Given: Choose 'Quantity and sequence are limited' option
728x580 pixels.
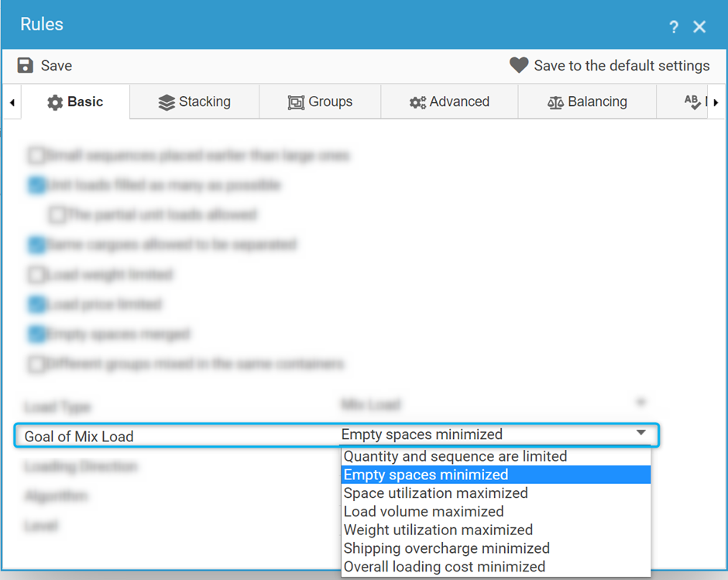Looking at the screenshot, I should click(x=496, y=456).
